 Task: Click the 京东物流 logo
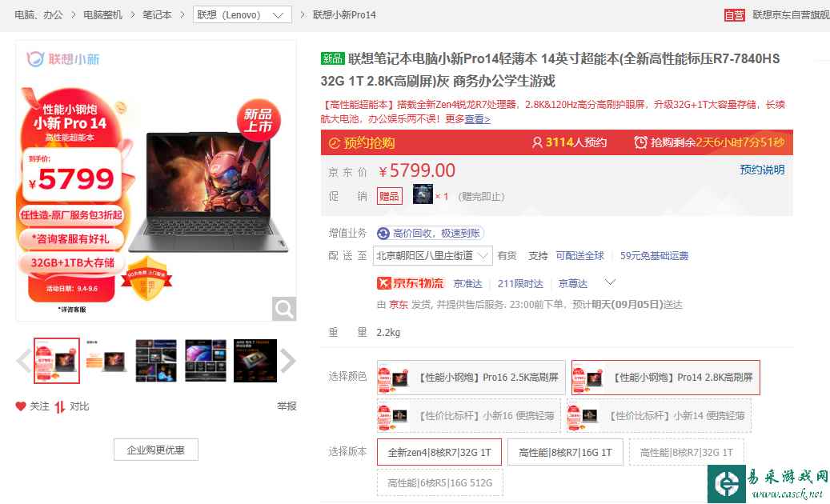(x=411, y=283)
